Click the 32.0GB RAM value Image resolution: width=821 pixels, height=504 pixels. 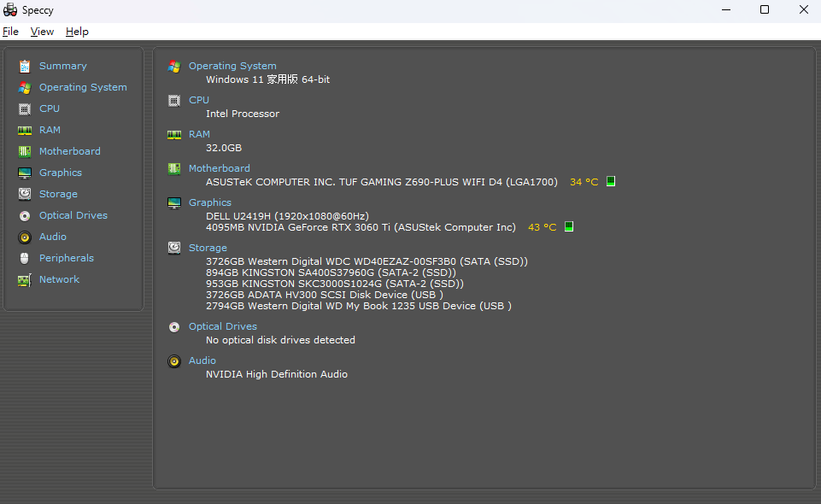pos(224,148)
